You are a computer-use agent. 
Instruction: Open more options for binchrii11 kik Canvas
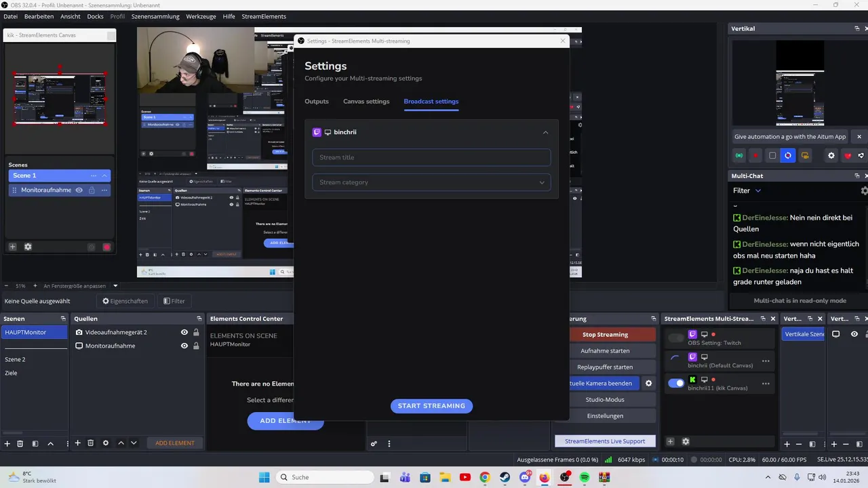766,383
